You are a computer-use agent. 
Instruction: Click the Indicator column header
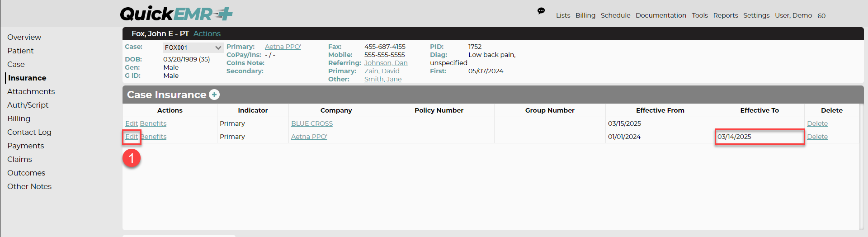click(x=253, y=110)
